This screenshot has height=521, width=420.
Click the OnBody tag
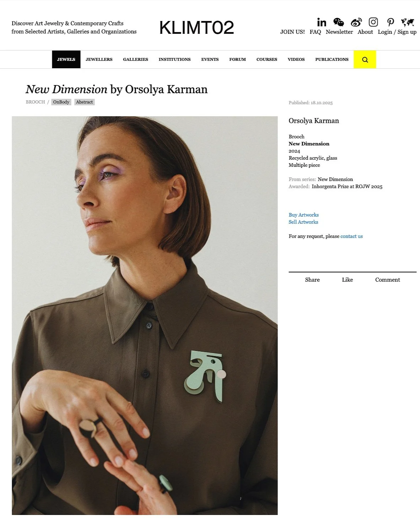point(61,102)
